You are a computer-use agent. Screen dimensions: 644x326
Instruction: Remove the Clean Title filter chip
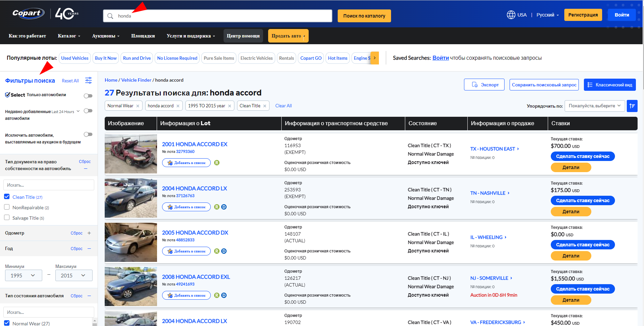pyautogui.click(x=265, y=106)
